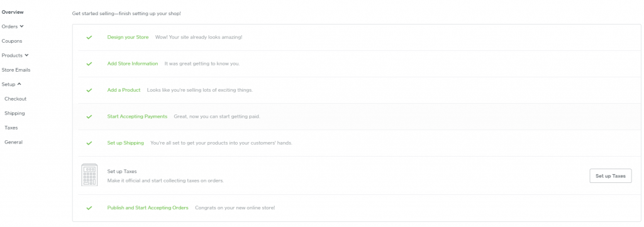Select Checkout under Setup

click(x=16, y=99)
